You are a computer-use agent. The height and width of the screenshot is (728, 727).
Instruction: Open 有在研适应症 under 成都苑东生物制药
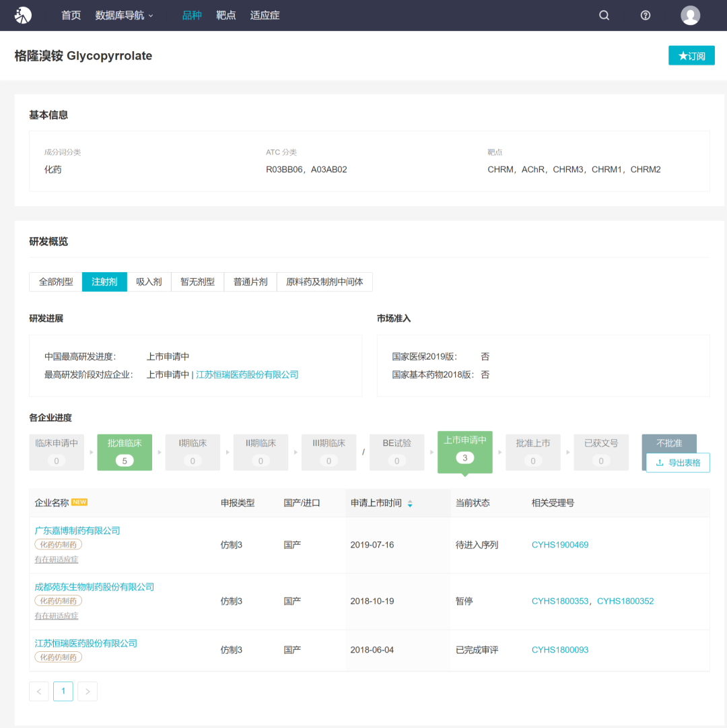point(57,616)
